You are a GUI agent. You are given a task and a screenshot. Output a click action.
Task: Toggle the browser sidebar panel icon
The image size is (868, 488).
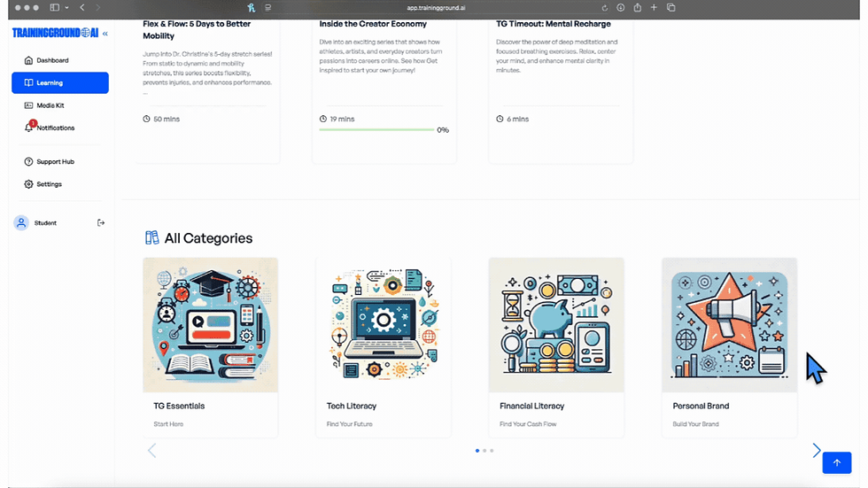[x=54, y=8]
